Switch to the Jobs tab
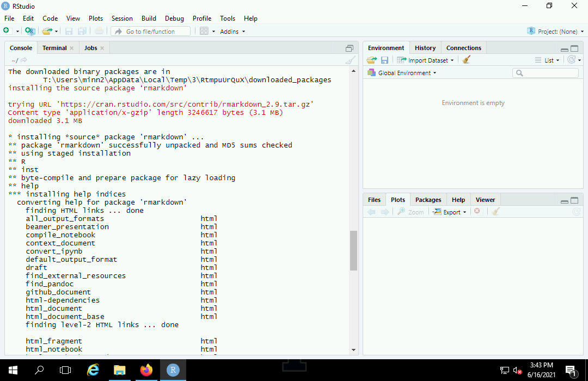The height and width of the screenshot is (381, 588). 91,48
